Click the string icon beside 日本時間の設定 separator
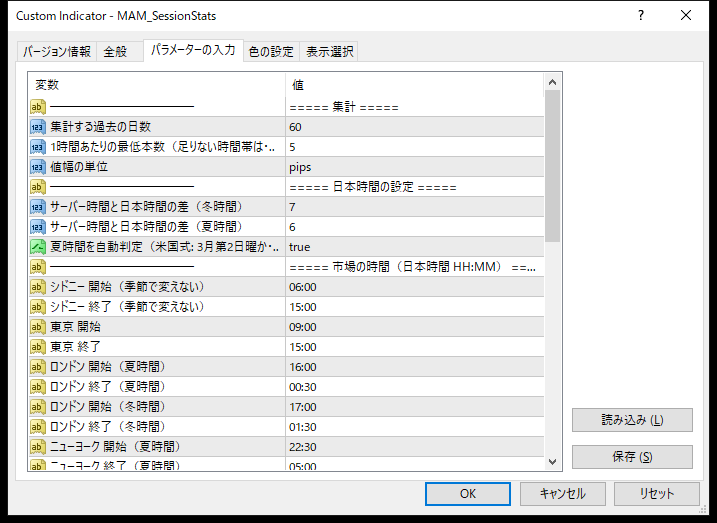 [x=38, y=187]
